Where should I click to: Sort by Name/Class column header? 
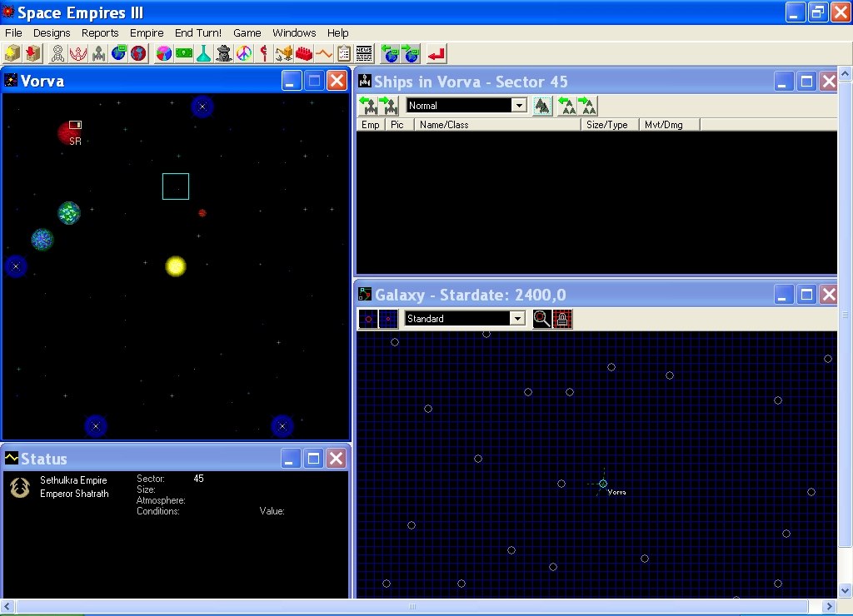(497, 125)
